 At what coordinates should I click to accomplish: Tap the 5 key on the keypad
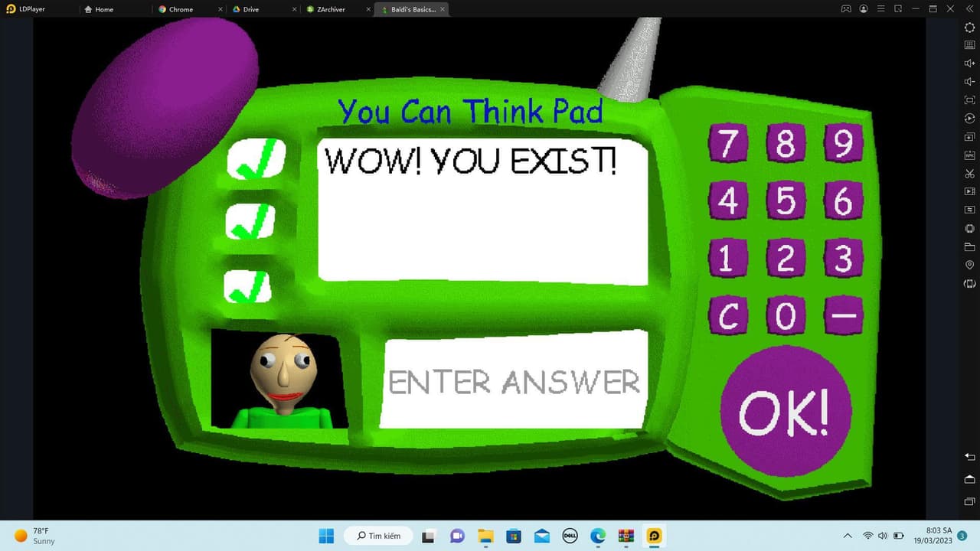click(786, 201)
